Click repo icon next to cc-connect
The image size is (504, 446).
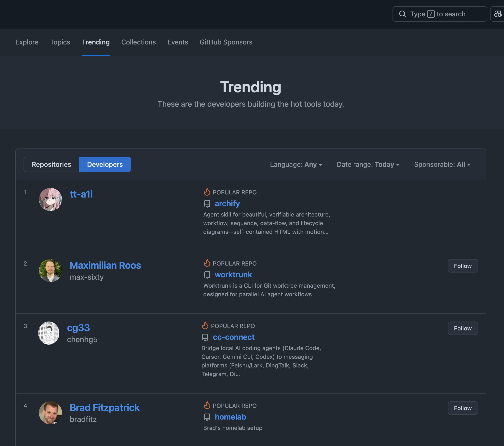point(205,337)
